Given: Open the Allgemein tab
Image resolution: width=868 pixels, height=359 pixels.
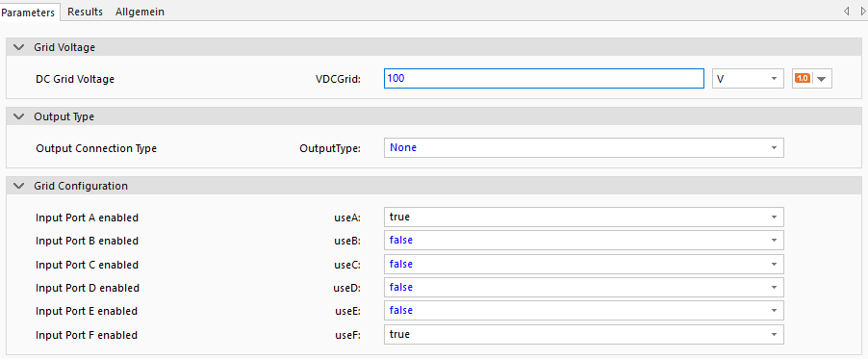Looking at the screenshot, I should tap(140, 12).
